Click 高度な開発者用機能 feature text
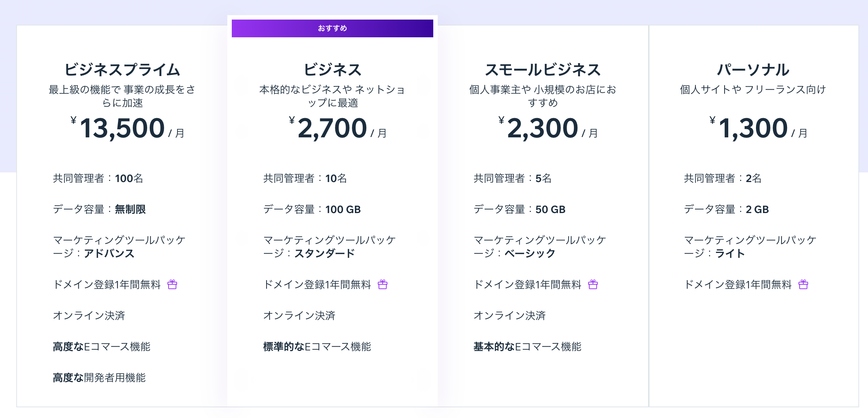 99,377
